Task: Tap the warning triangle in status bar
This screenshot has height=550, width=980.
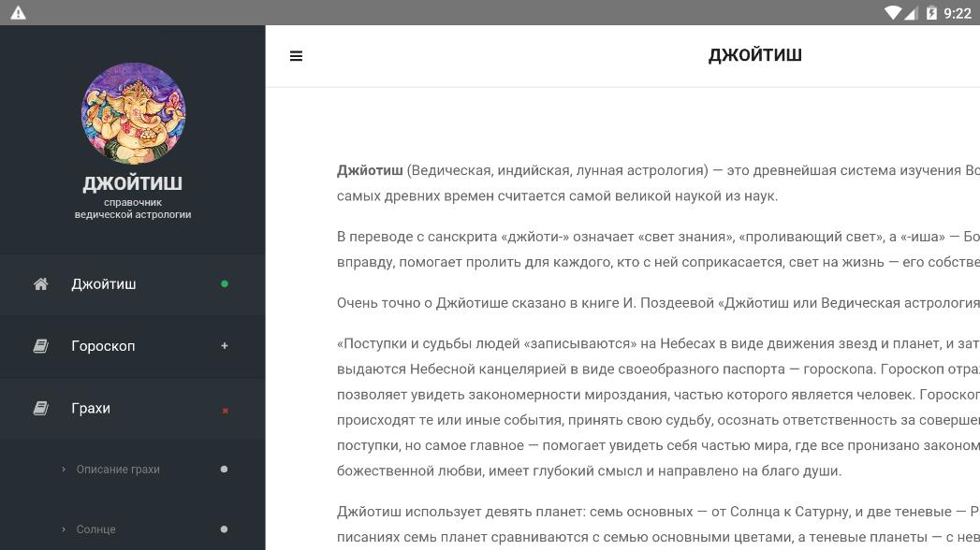Action: (x=18, y=12)
